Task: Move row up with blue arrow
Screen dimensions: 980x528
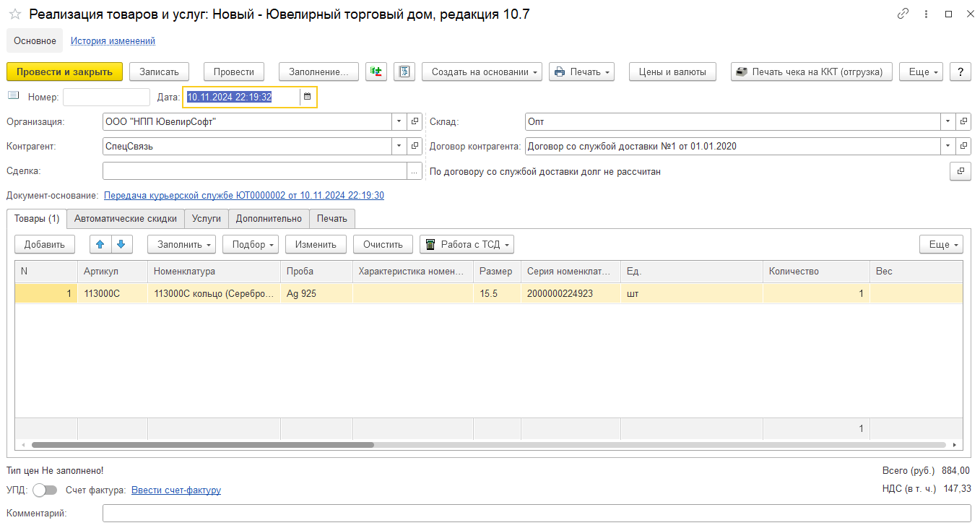Action: [x=100, y=244]
